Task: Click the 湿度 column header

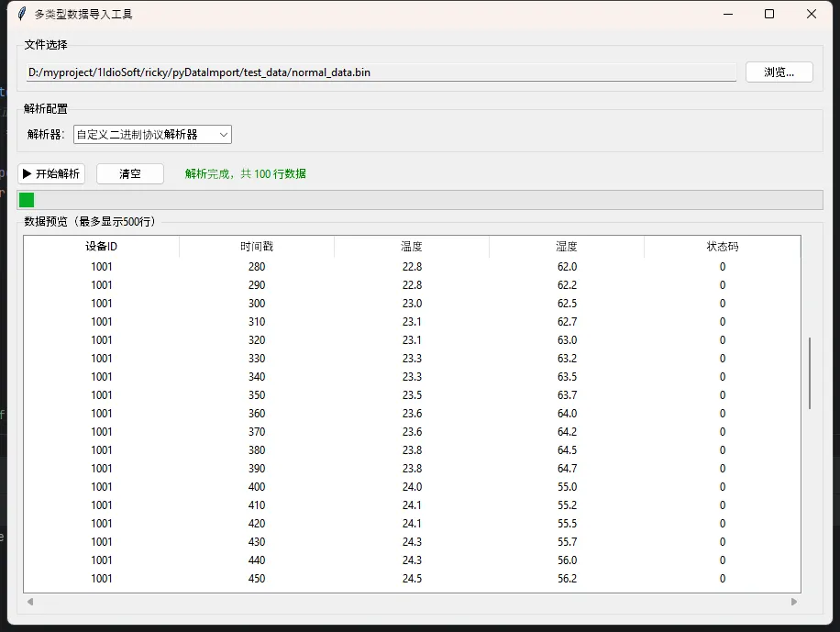Action: pyautogui.click(x=567, y=247)
